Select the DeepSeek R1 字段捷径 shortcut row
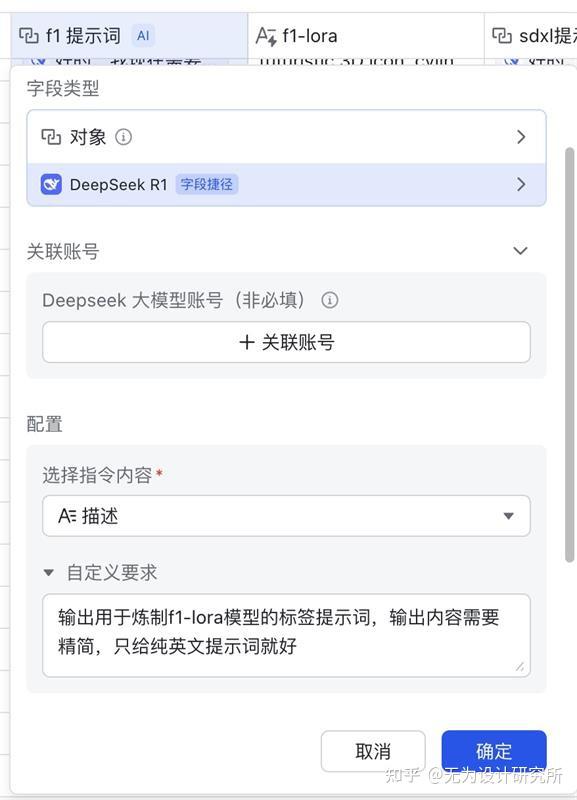Viewport: 577px width, 800px height. pos(286,185)
